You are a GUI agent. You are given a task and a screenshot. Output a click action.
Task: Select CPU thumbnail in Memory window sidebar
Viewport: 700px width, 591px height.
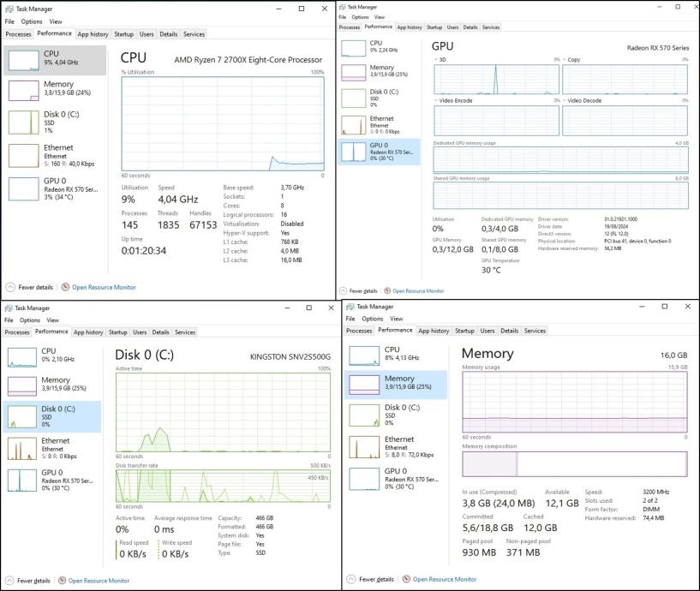pos(364,355)
